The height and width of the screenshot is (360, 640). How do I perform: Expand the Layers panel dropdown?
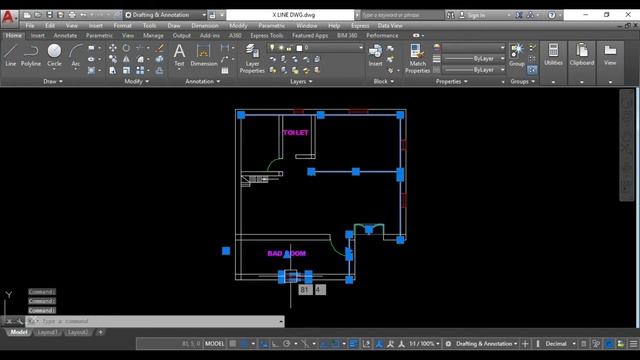(x=301, y=82)
